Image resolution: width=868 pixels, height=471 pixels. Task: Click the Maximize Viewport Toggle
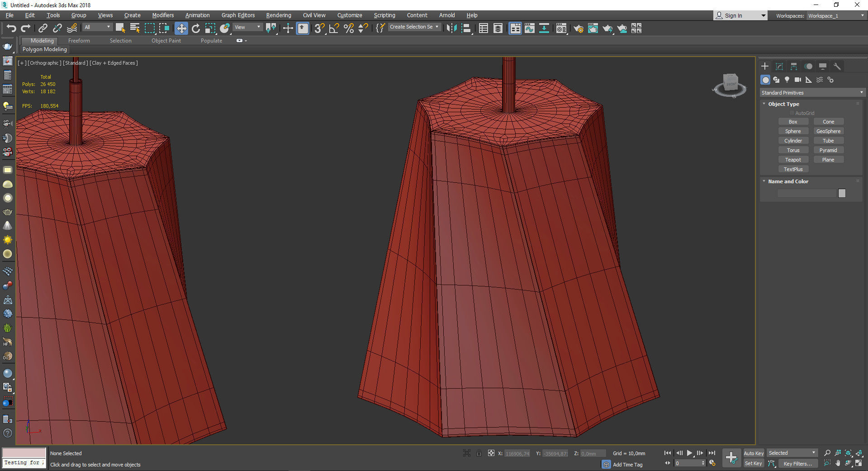pos(859,463)
